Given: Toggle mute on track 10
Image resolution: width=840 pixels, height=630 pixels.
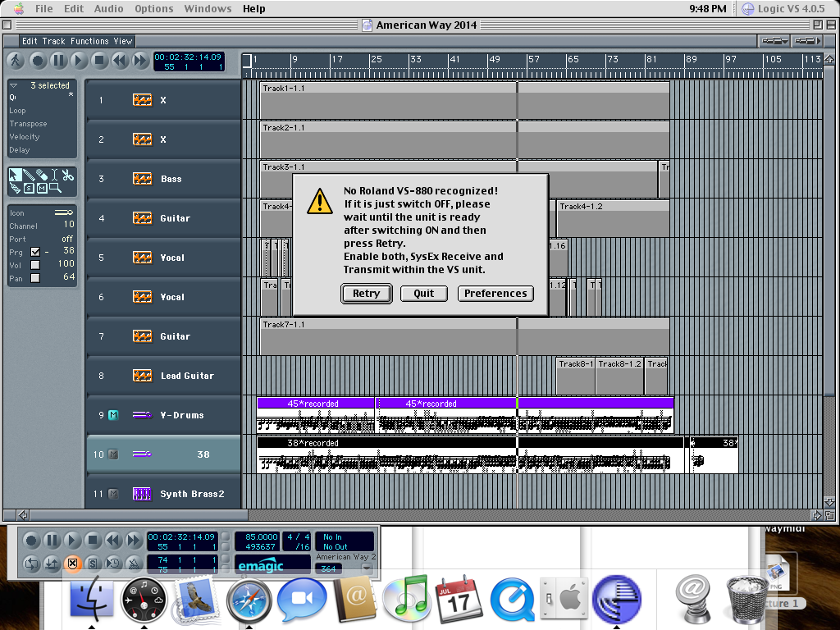Looking at the screenshot, I should coord(113,454).
